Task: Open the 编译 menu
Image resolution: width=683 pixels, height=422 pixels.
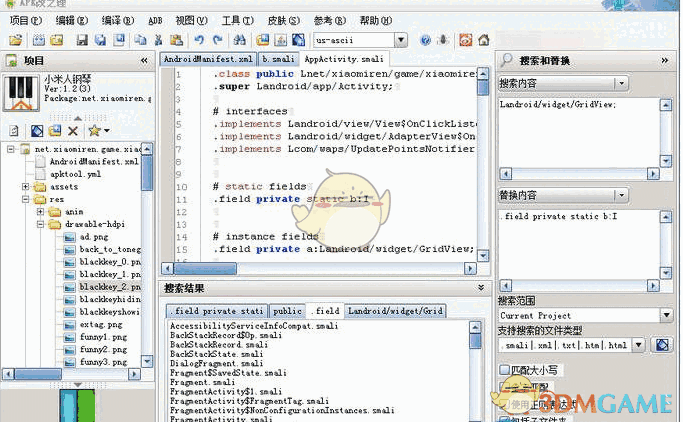Action: click(118, 20)
